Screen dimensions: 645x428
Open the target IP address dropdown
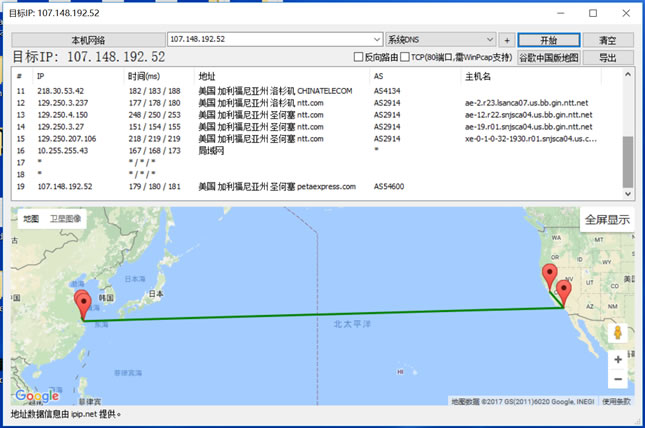pos(375,40)
